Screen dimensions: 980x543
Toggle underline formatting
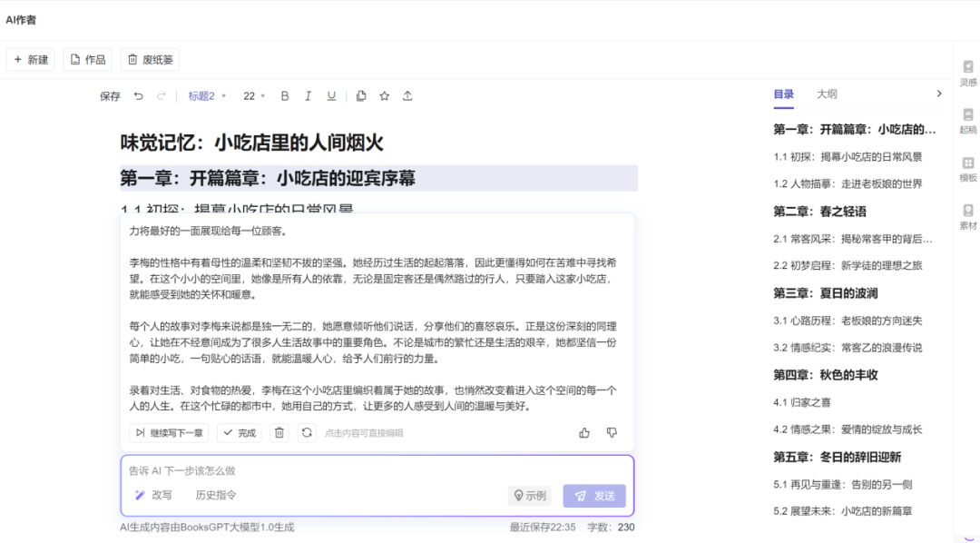point(331,96)
